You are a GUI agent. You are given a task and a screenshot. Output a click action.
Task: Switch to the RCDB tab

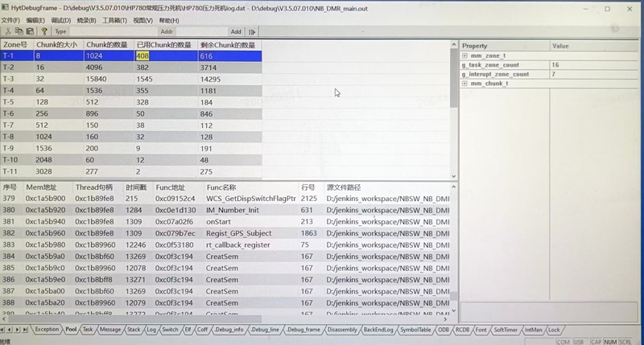tap(462, 330)
